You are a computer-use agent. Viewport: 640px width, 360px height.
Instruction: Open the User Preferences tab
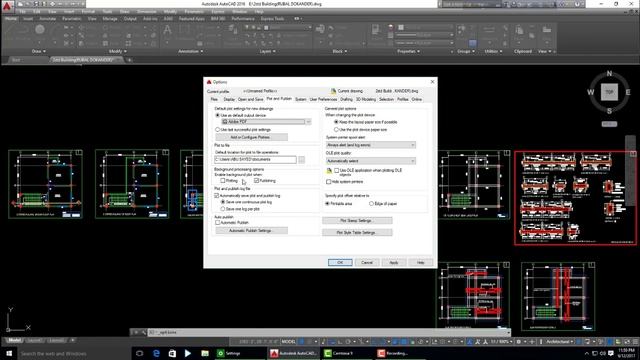click(323, 99)
